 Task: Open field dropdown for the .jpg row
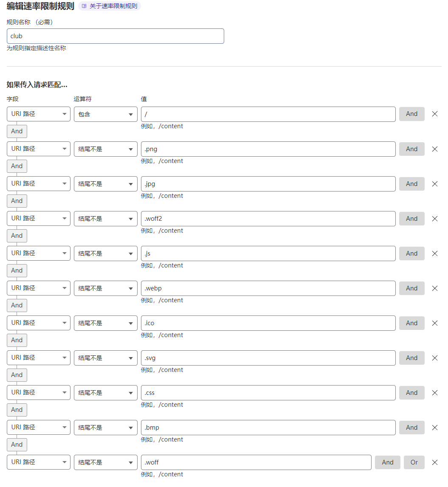39,184
